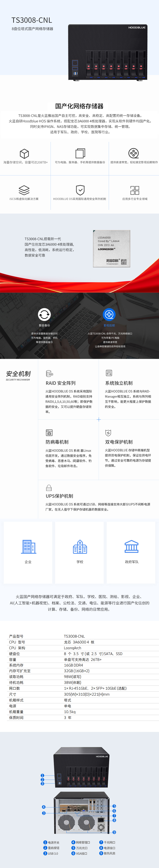The width and height of the screenshot is (159, 868).
Task: Click the Loongson 3A6000 CPU chip image
Action: click(x=111, y=249)
